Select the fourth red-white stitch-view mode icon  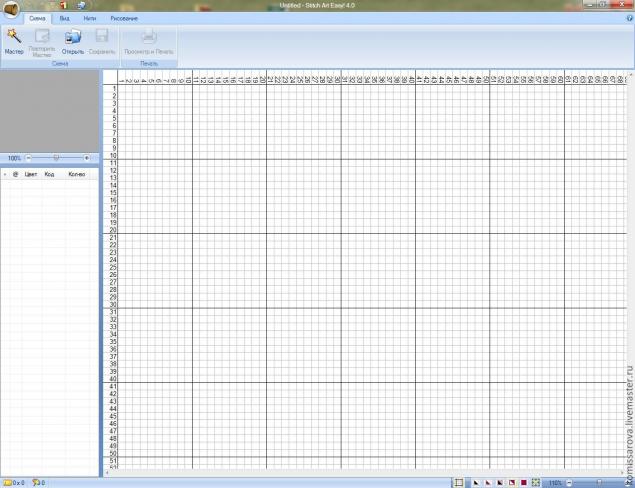(x=512, y=482)
